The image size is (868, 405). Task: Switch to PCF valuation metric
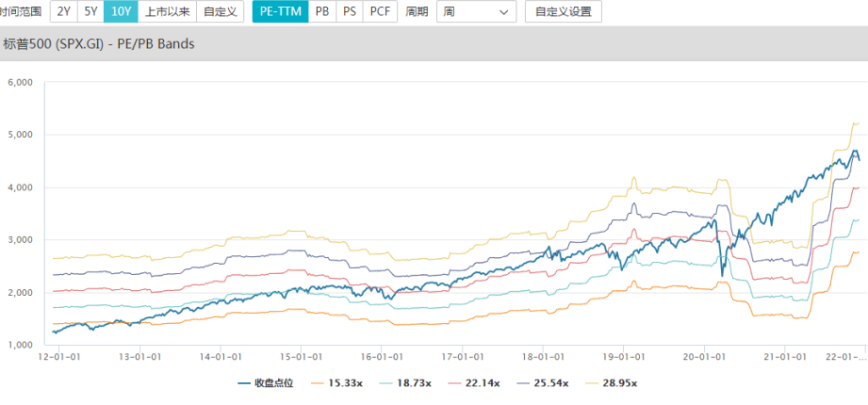click(381, 11)
